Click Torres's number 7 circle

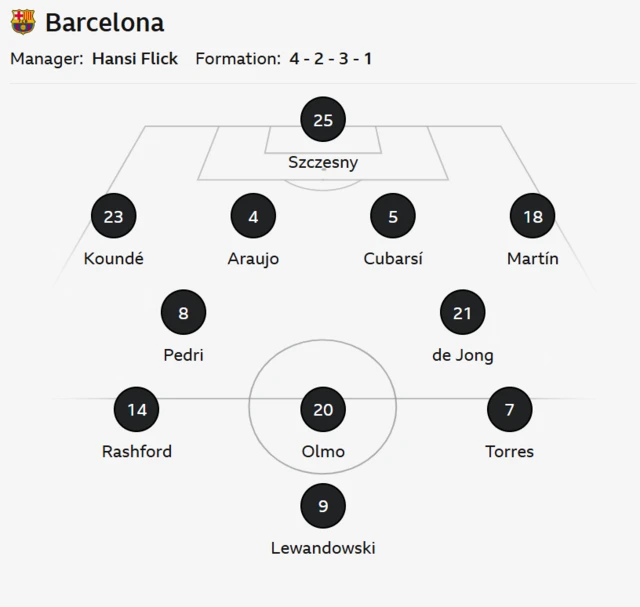click(x=509, y=410)
